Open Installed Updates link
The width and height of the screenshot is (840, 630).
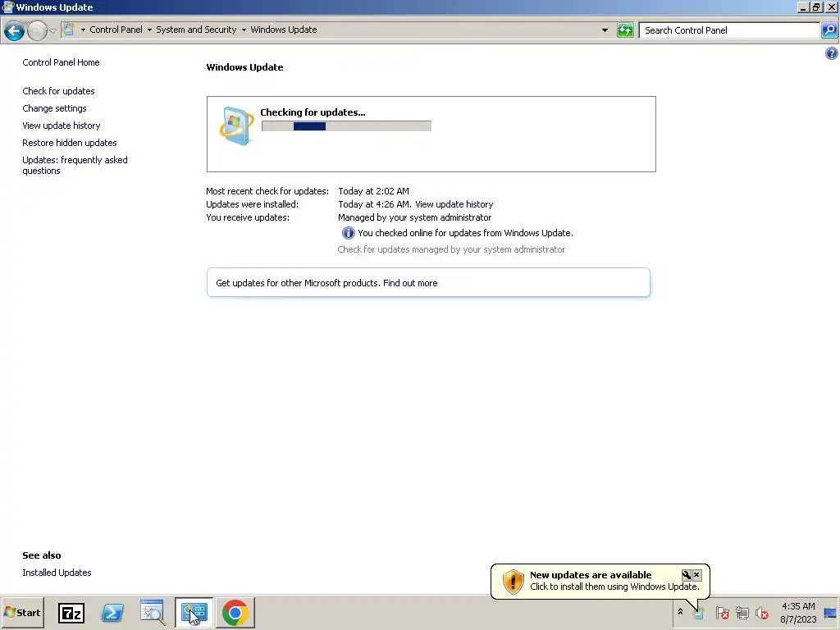coord(57,573)
